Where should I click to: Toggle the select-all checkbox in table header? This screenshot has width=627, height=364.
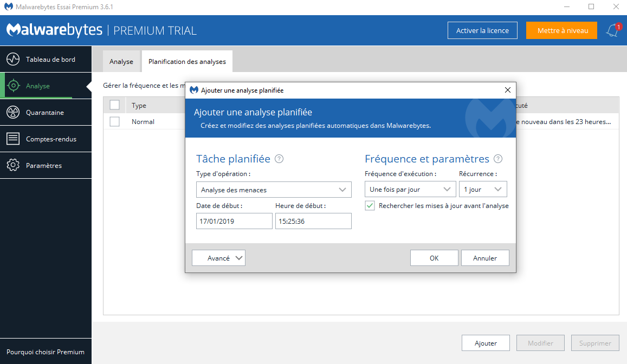pyautogui.click(x=114, y=105)
